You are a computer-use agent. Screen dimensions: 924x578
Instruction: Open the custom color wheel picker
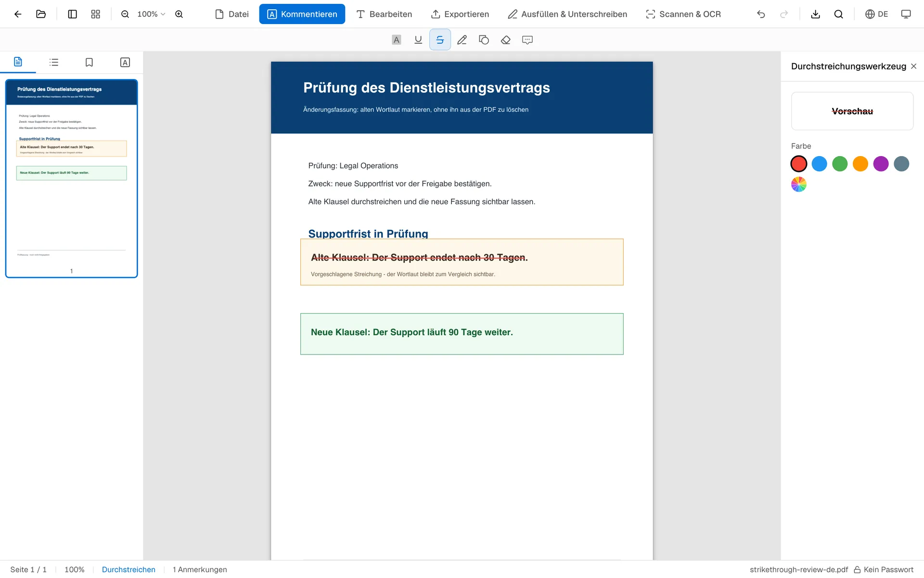pos(799,184)
